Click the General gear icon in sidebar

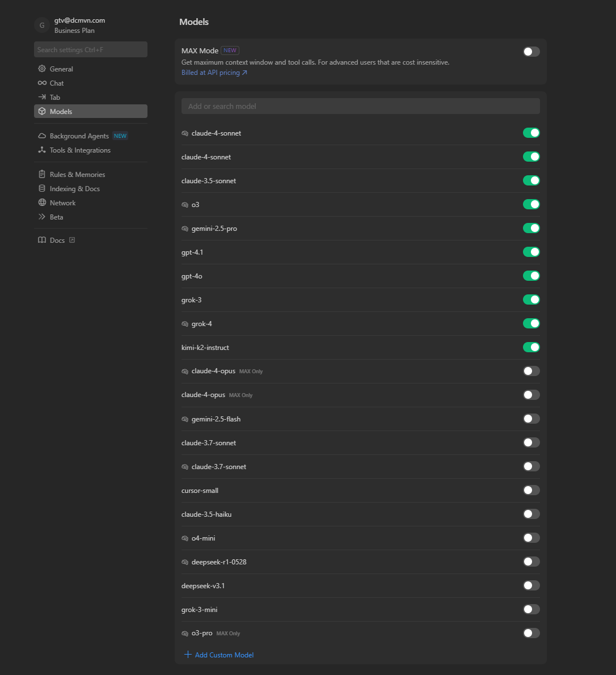click(x=42, y=69)
